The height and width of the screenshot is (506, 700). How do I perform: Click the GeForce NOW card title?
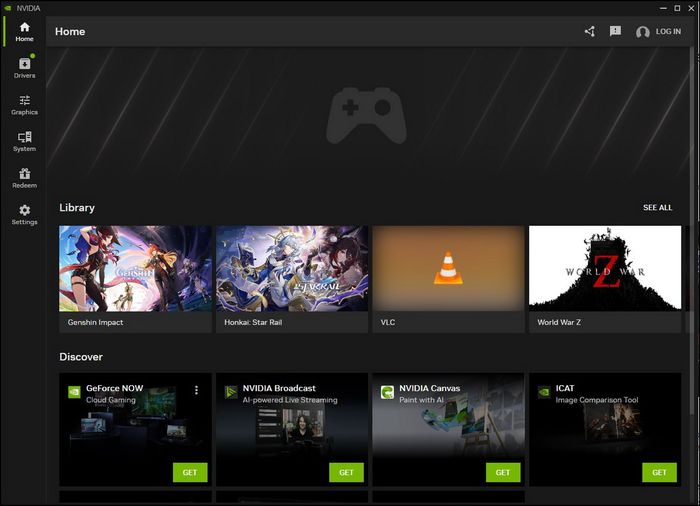coord(115,388)
